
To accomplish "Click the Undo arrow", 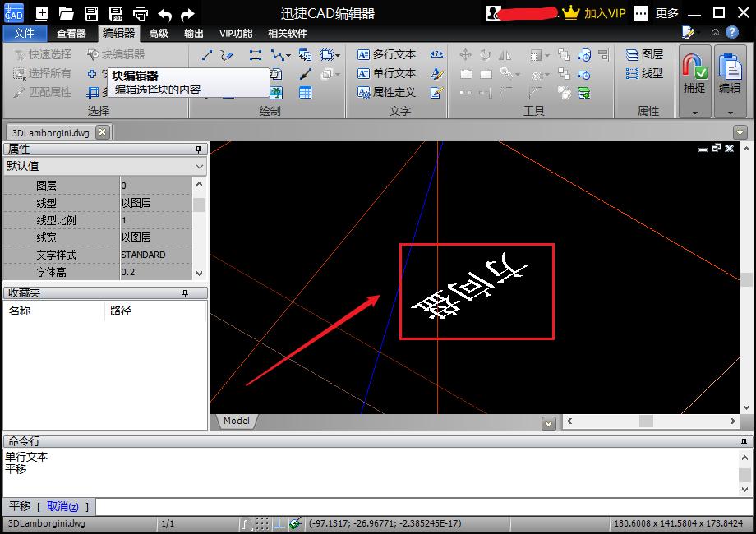I will coord(165,15).
